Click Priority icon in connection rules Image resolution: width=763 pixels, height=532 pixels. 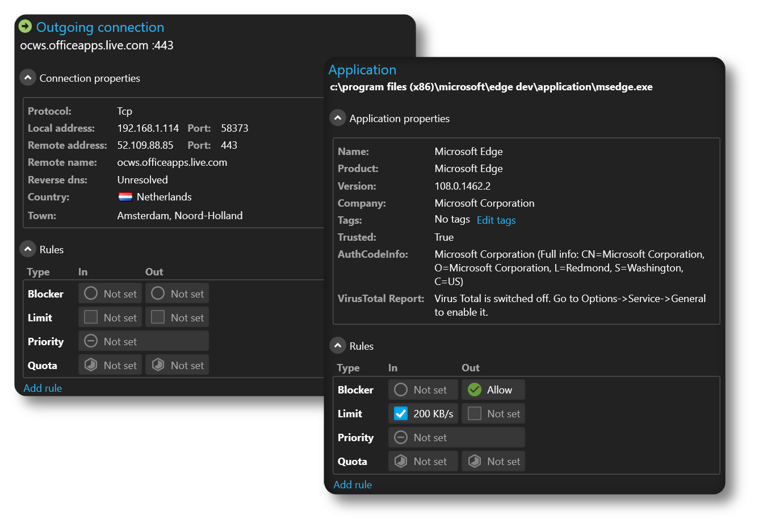[91, 341]
